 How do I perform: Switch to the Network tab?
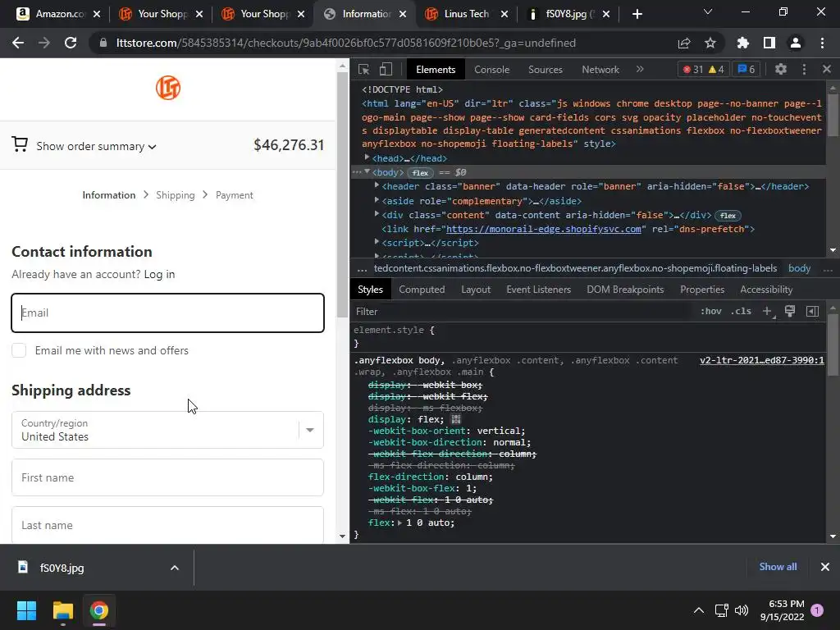coord(600,70)
